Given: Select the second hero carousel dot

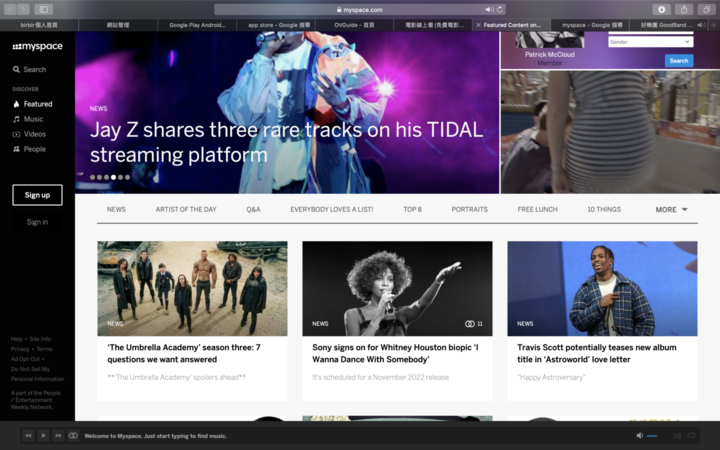Looking at the screenshot, I should point(99,177).
